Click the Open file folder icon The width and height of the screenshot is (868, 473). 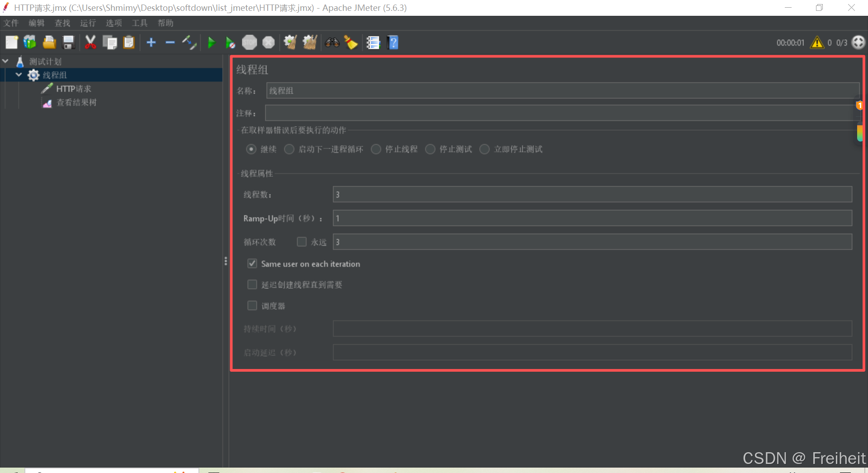pyautogui.click(x=49, y=43)
